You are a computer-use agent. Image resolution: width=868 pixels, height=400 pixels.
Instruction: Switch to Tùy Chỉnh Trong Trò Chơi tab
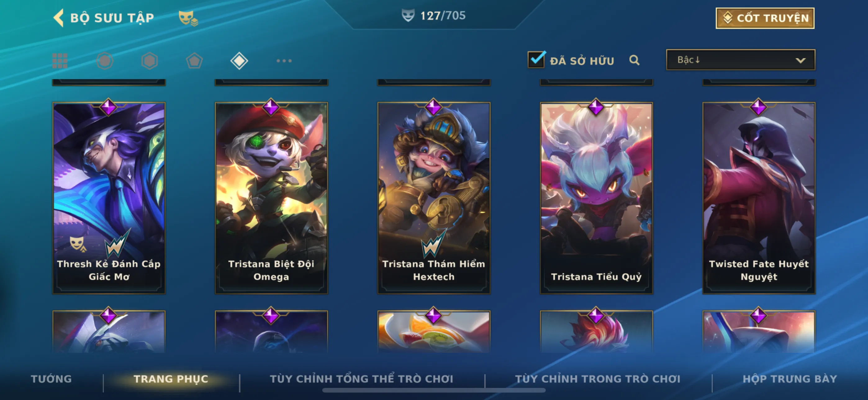tap(597, 379)
